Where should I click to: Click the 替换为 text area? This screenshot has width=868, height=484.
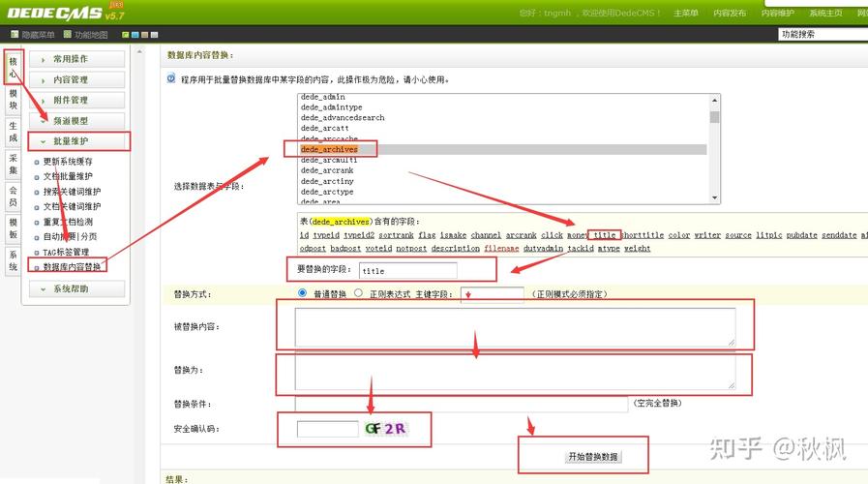pos(516,371)
